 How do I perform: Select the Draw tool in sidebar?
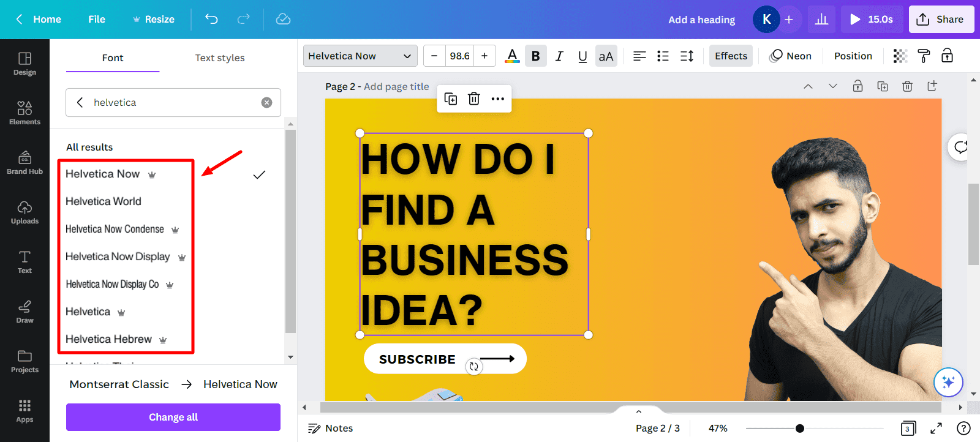24,311
